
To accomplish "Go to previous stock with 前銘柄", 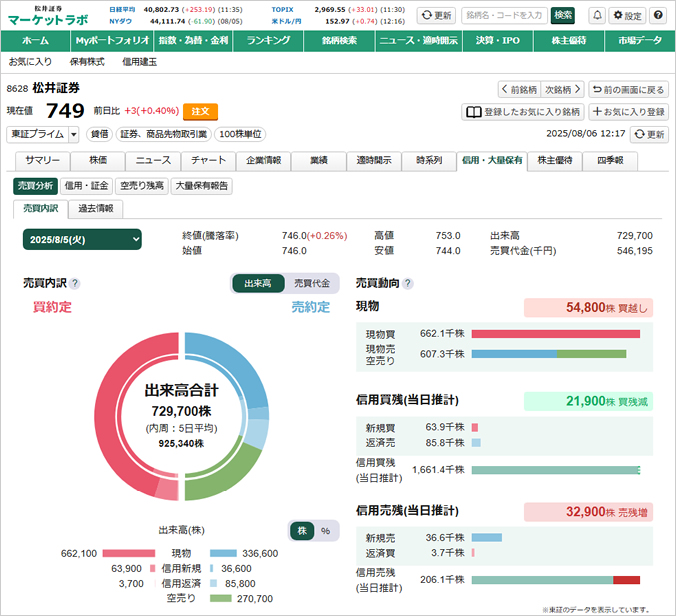I will pyautogui.click(x=520, y=90).
